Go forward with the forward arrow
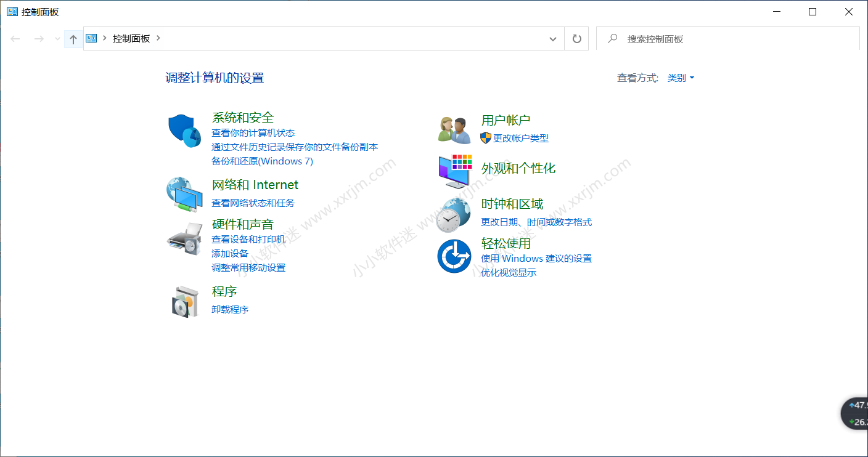The height and width of the screenshot is (457, 868). click(x=38, y=39)
